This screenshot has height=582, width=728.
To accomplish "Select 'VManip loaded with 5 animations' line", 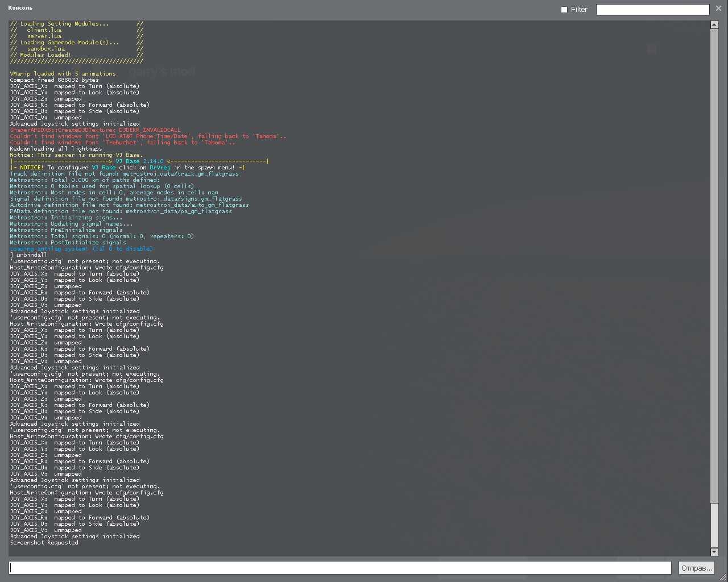I will (x=63, y=74).
